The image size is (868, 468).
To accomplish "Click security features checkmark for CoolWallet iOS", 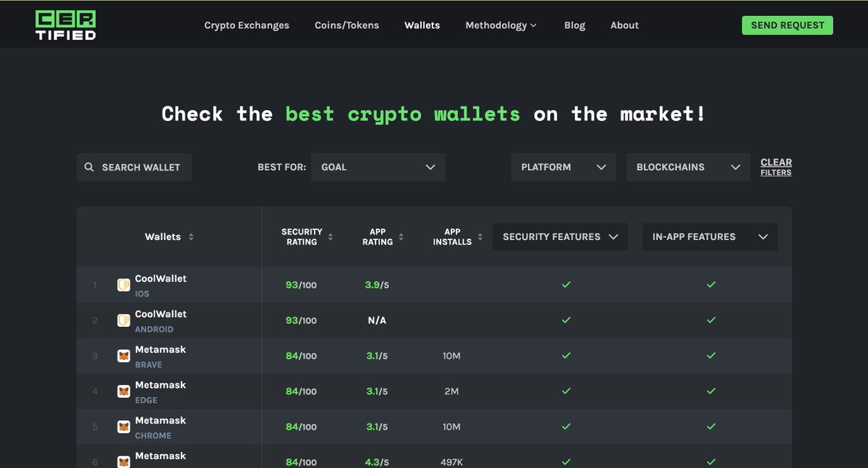I will tap(566, 285).
